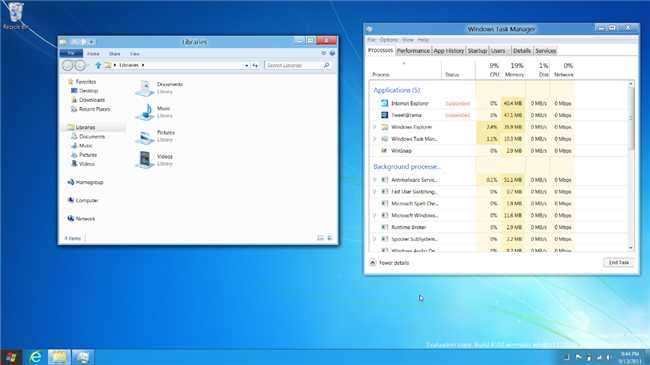Open the Home ribbon tab

pyautogui.click(x=93, y=54)
